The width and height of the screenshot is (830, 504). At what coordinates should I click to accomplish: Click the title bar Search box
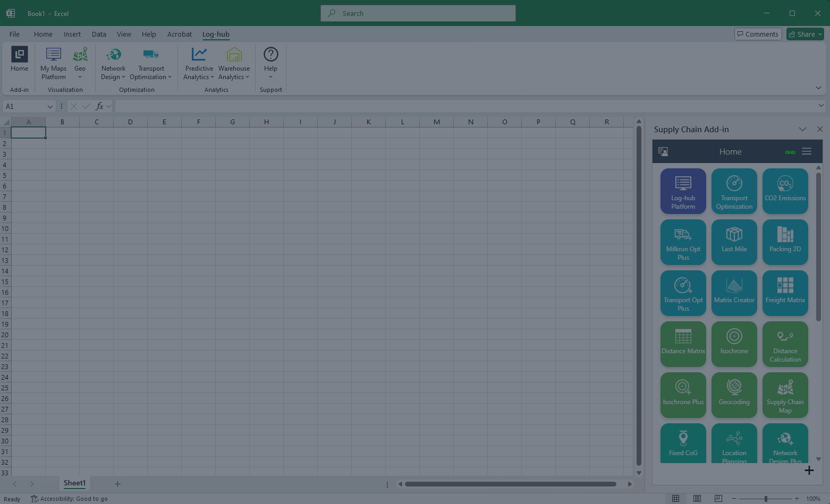418,13
